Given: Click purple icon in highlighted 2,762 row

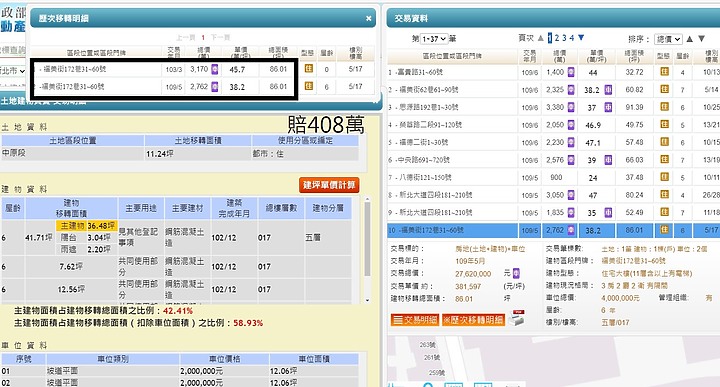Looking at the screenshot, I should [571, 230].
